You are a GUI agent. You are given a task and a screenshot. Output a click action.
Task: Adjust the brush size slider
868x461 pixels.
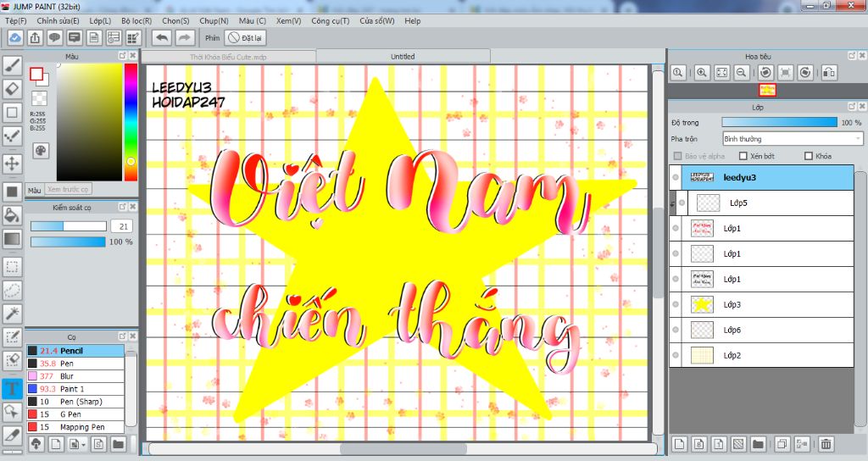[69, 226]
